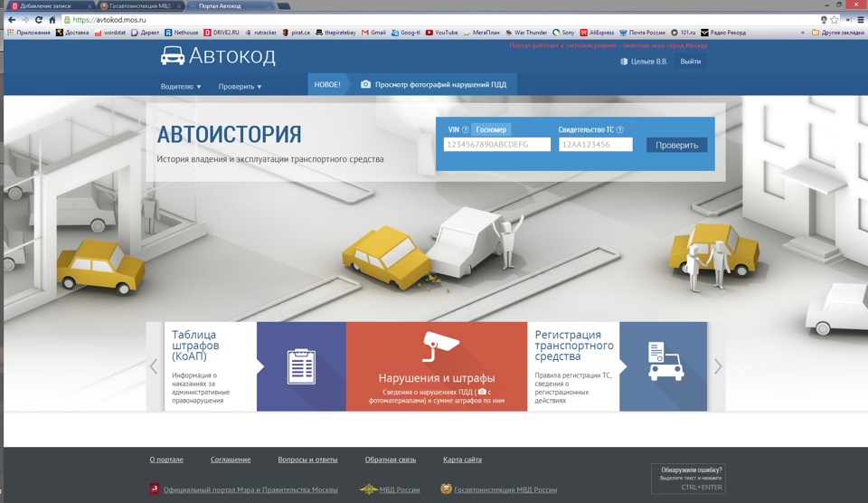Open the Вопросы и ответы footer link

[x=307, y=460]
